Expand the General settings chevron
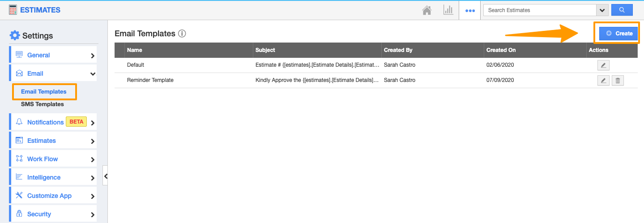Screen dimensions: 644x223 93,56
